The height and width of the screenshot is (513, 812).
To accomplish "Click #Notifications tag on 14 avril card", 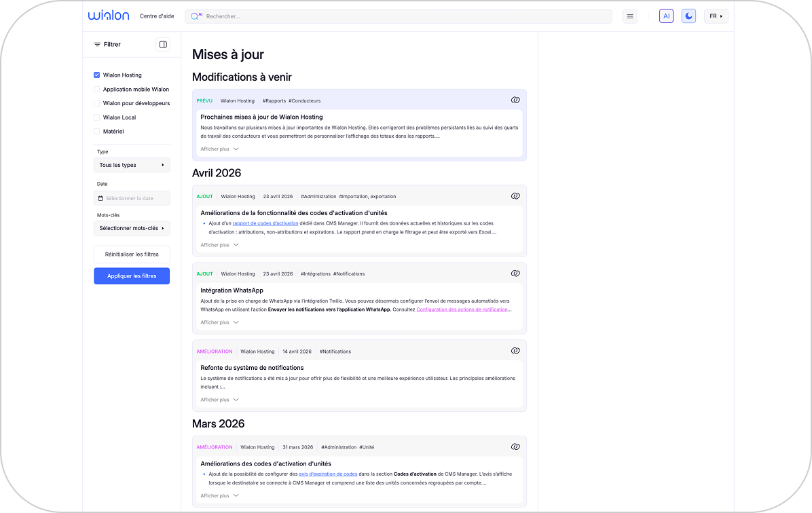I will 335,351.
